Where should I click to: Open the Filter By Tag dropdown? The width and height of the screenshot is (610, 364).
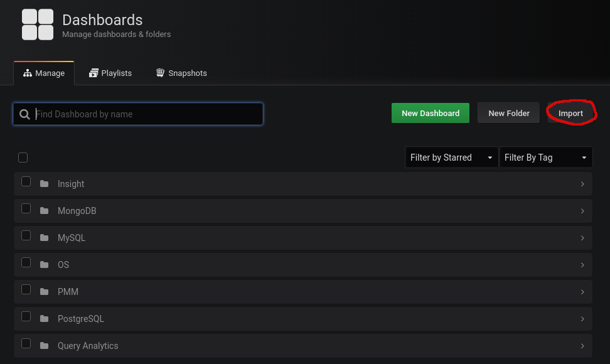point(545,158)
